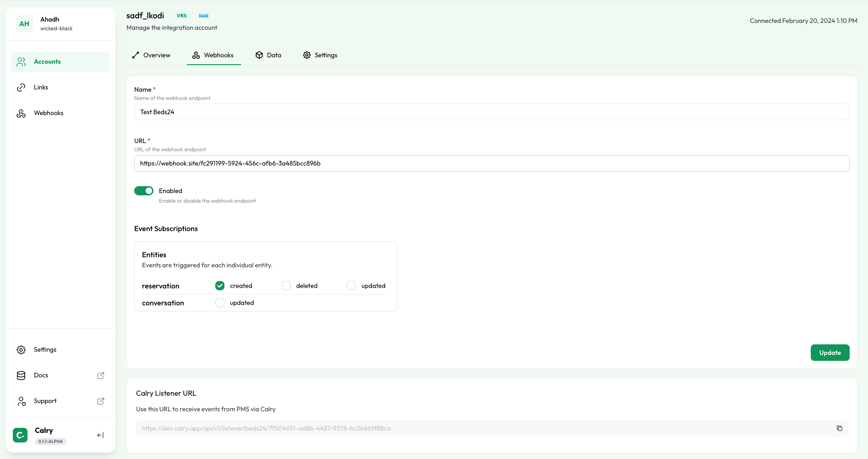The image size is (868, 459).
Task: Click the Links chain icon in sidebar
Action: click(x=21, y=88)
